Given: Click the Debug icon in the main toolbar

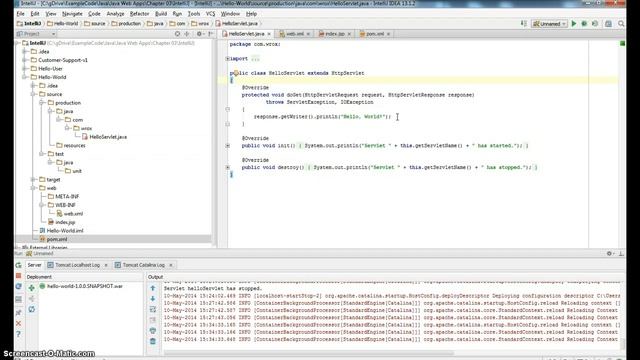Looking at the screenshot, I should tap(584, 24).
